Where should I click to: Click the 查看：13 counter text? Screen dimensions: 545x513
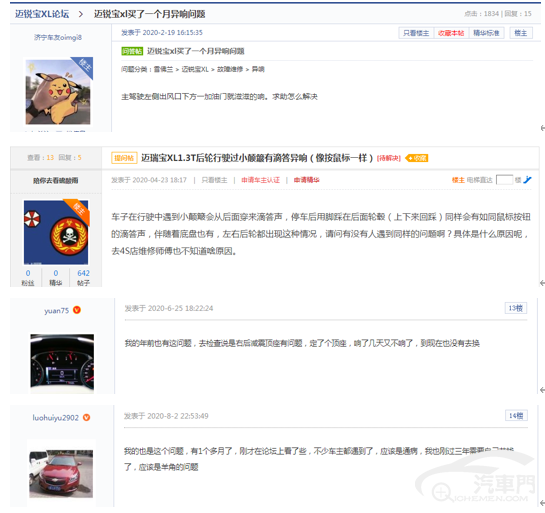point(41,157)
